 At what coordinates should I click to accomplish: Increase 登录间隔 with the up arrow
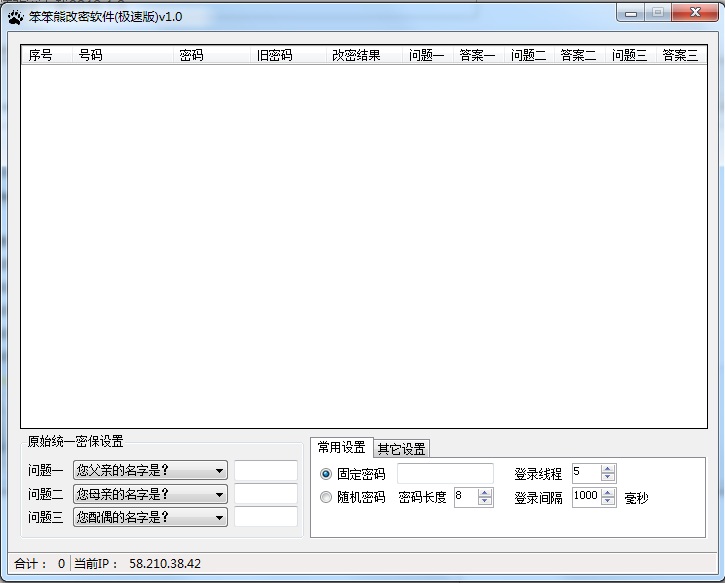(x=608, y=492)
